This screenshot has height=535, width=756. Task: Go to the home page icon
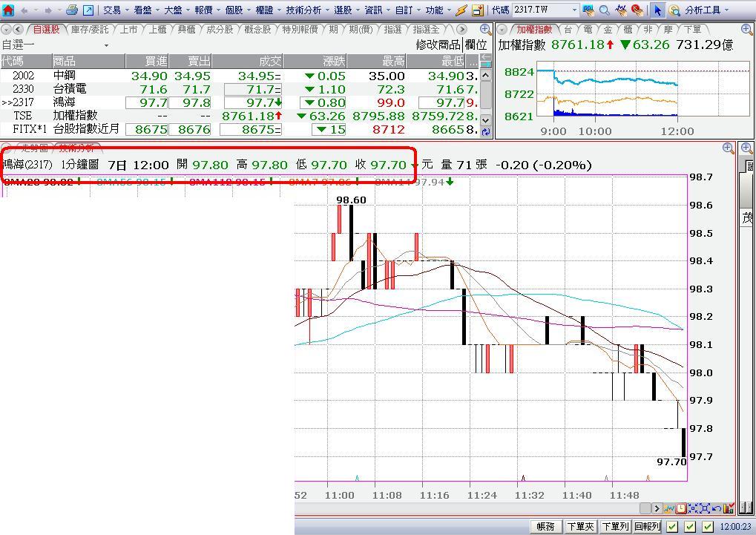(8, 10)
